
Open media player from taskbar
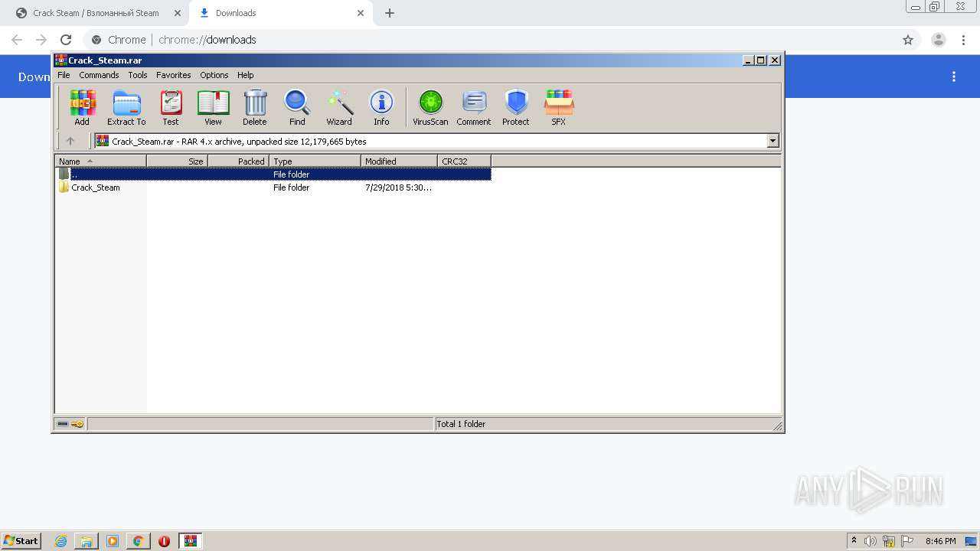click(113, 541)
